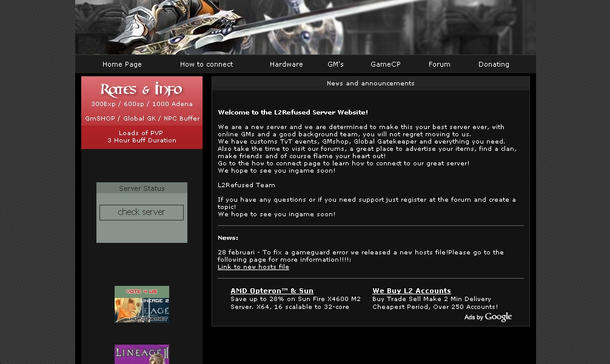This screenshot has height=364, width=610.
Task: Follow the Link to new hosts file
Action: pyautogui.click(x=253, y=267)
